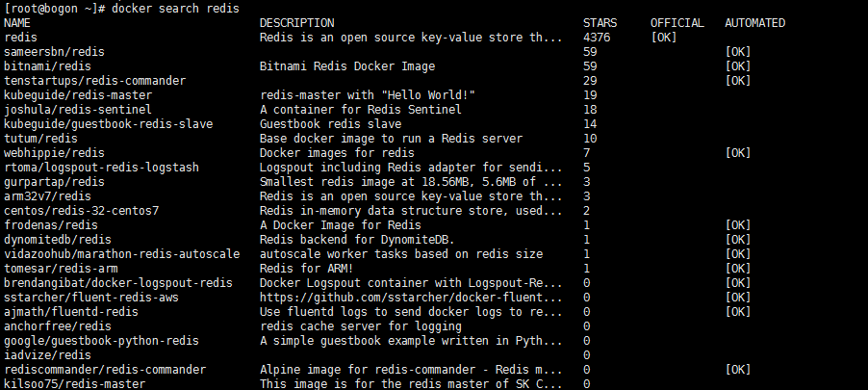Image resolution: width=868 pixels, height=390 pixels.
Task: Click 'autoscale worker tasks based on redis size'
Action: point(401,253)
